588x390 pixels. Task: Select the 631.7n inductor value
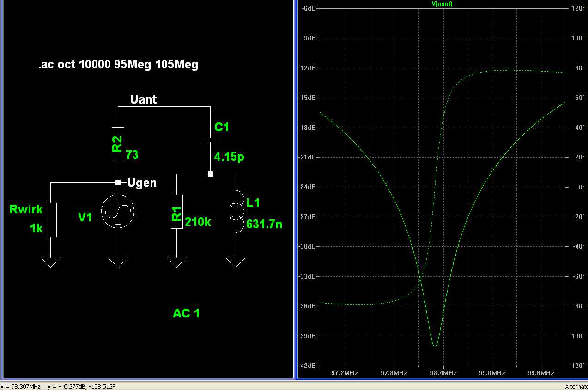point(264,225)
